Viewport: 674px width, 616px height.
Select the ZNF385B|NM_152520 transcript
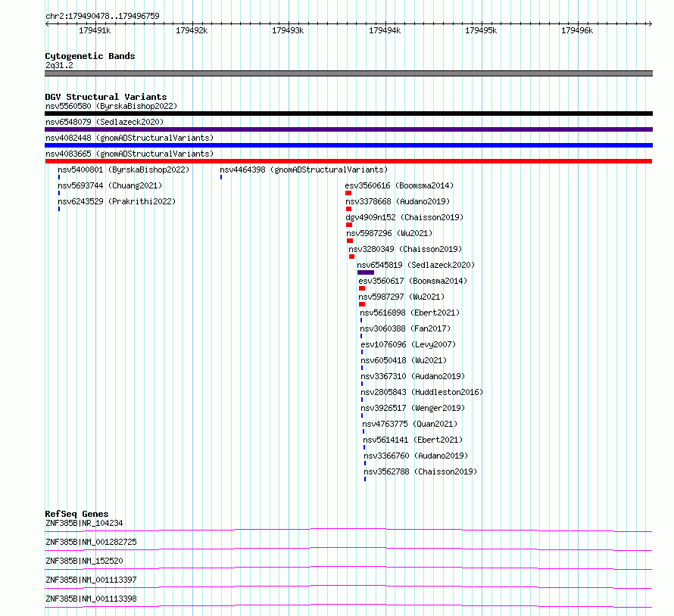[x=84, y=561]
